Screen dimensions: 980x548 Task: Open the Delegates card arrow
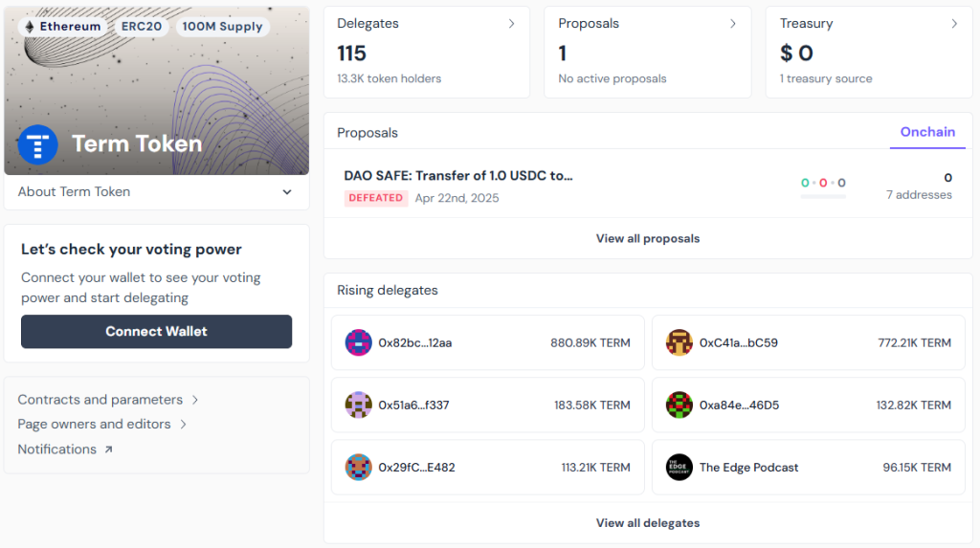click(x=511, y=23)
